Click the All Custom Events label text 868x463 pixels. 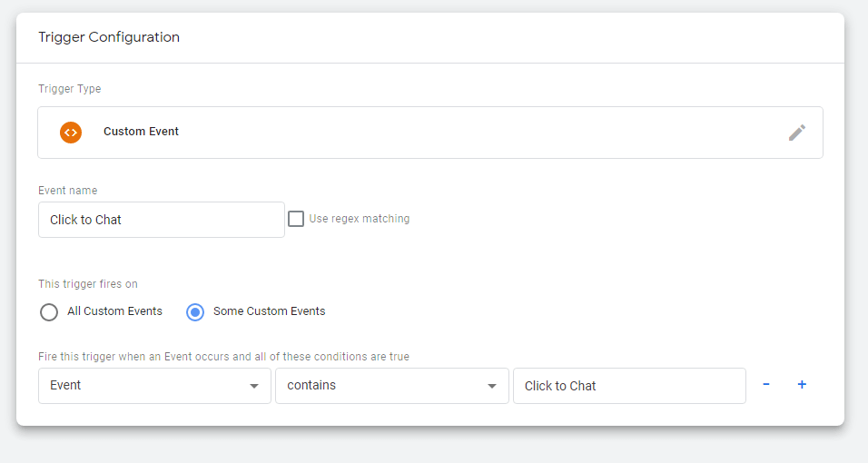pos(114,311)
